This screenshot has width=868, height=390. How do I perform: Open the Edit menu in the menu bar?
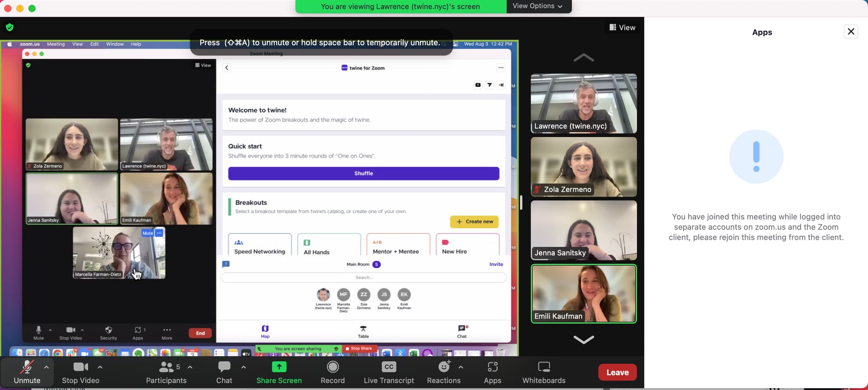94,44
